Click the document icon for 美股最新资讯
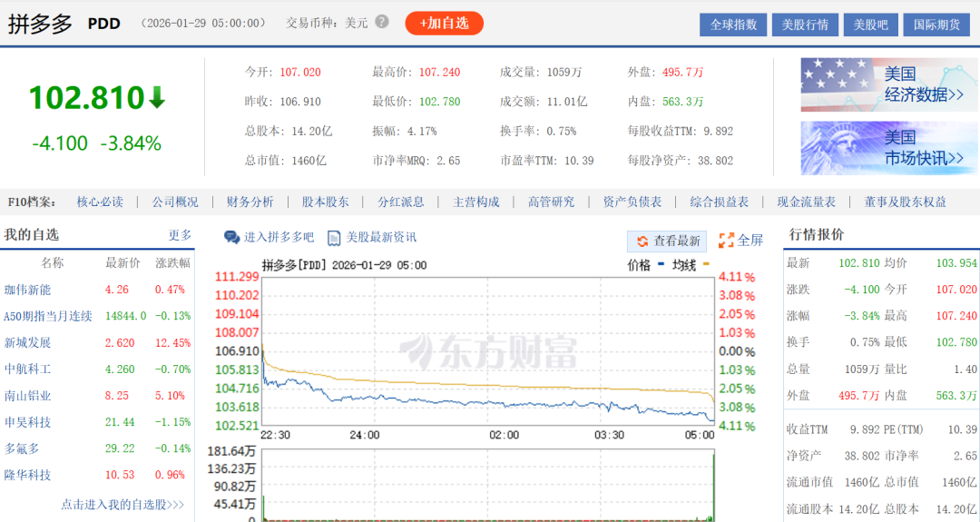980x522 pixels. pyautogui.click(x=334, y=238)
